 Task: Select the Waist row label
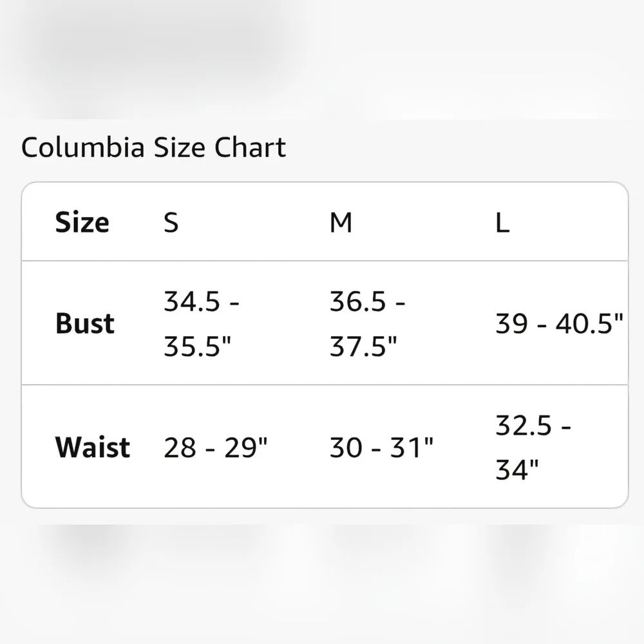[x=93, y=447]
